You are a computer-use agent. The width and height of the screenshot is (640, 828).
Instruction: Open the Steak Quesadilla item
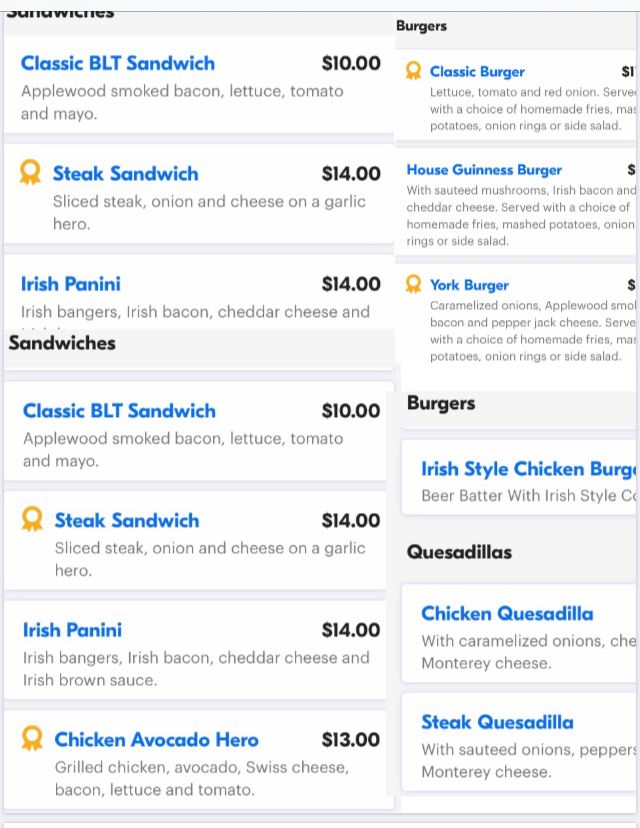click(497, 722)
